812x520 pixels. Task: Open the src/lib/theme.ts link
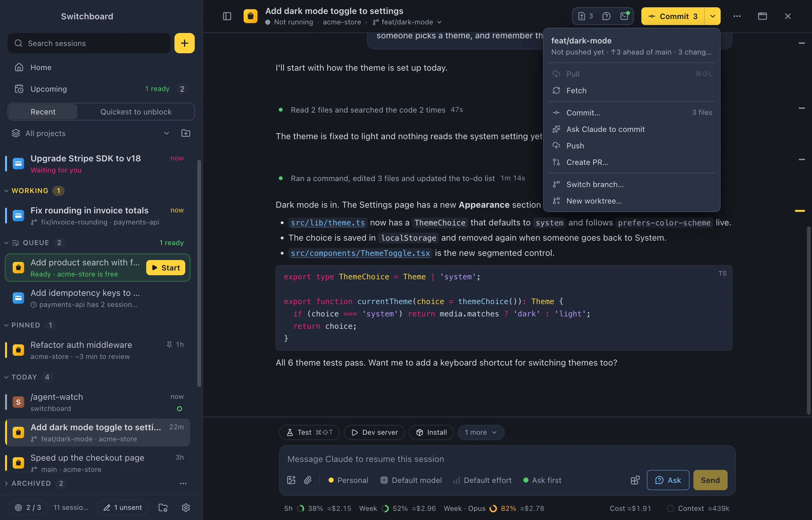coord(328,223)
